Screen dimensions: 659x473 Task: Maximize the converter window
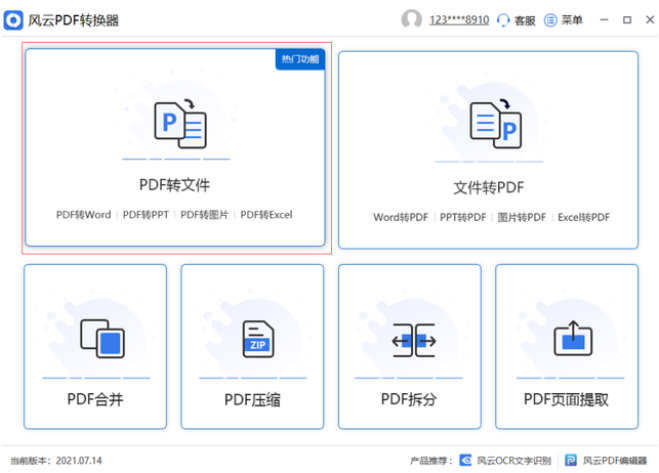tap(627, 20)
